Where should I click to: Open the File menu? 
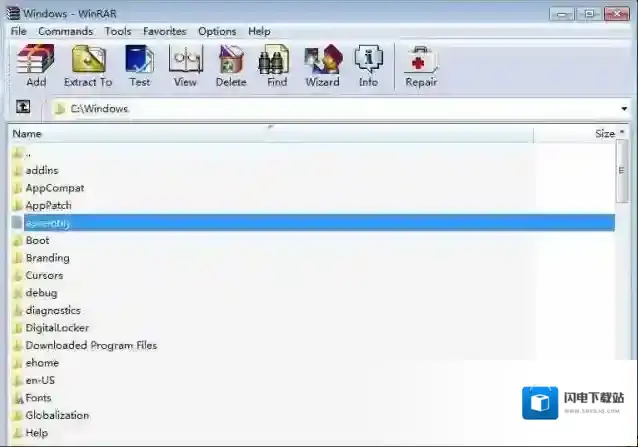point(18,31)
